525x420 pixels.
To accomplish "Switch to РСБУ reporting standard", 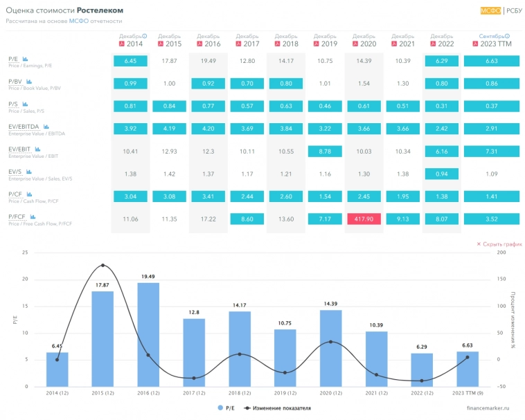I will point(515,10).
